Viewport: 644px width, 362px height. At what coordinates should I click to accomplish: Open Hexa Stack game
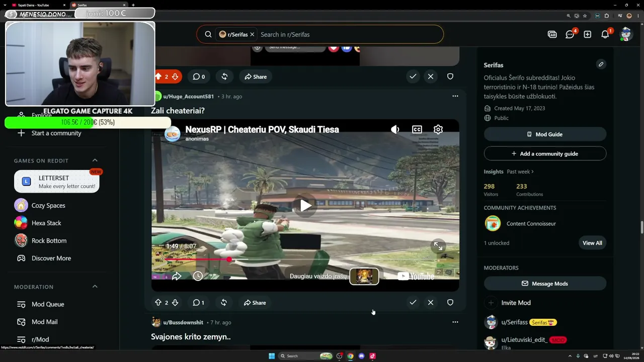click(x=46, y=223)
